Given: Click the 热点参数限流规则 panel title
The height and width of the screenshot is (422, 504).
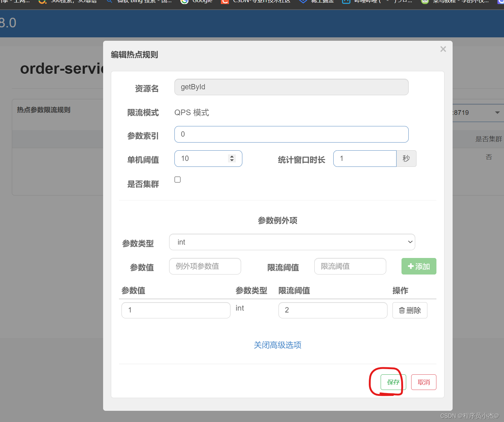Looking at the screenshot, I should pyautogui.click(x=44, y=110).
